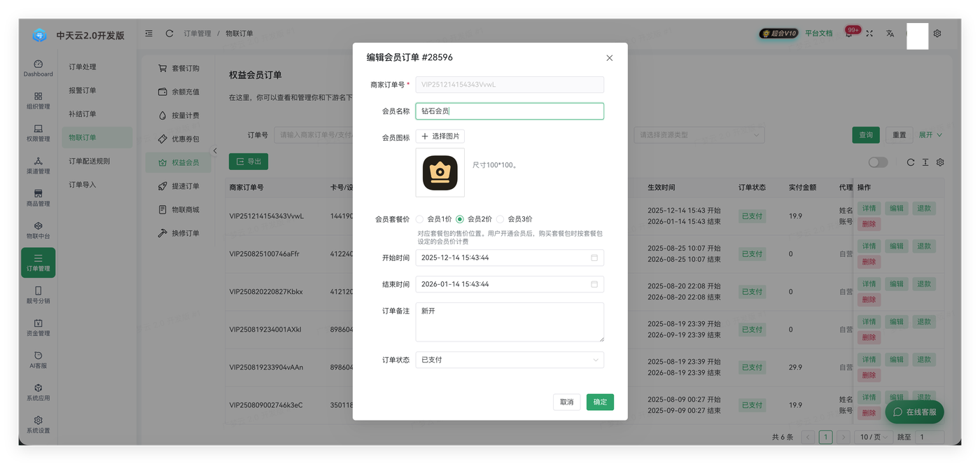
Task: Collapse the sidebar menu toggle icon
Action: pos(149,33)
